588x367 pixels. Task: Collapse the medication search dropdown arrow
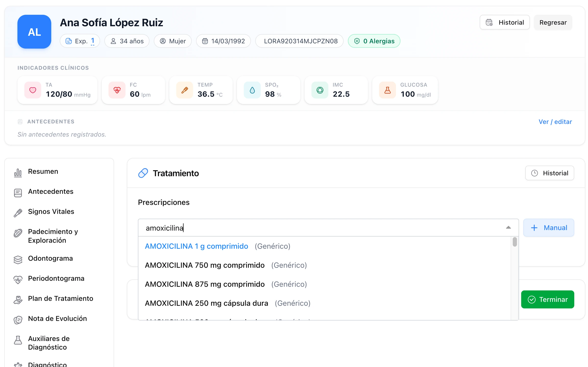(x=508, y=227)
